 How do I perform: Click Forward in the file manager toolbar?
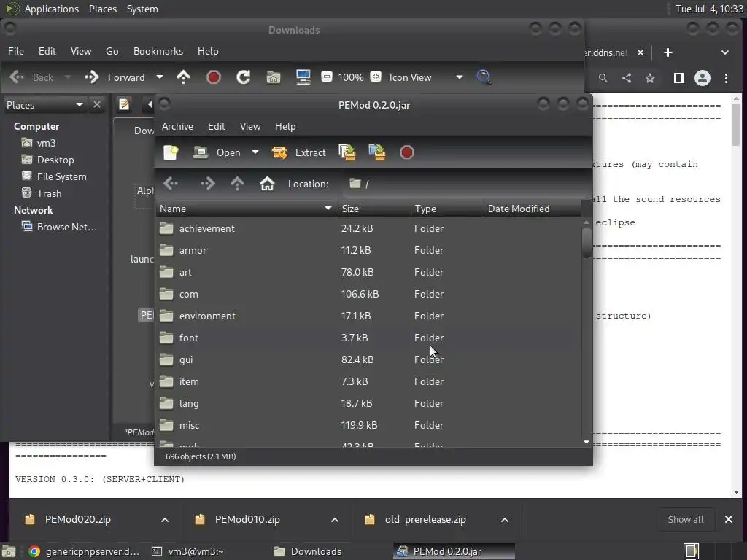tap(115, 77)
